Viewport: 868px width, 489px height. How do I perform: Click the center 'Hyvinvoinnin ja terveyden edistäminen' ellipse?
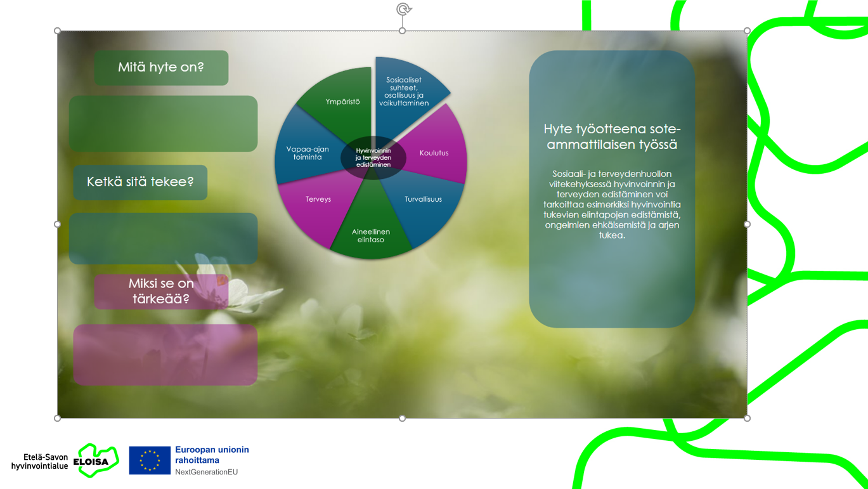click(373, 157)
